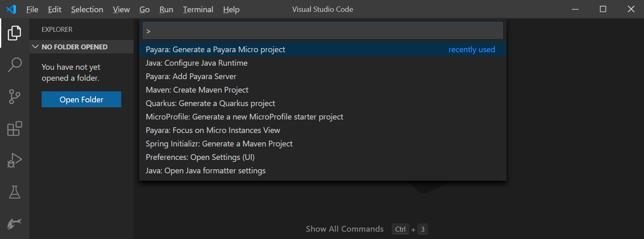The width and height of the screenshot is (644, 239).
Task: Open the Search view in activity bar
Action: pyautogui.click(x=14, y=65)
